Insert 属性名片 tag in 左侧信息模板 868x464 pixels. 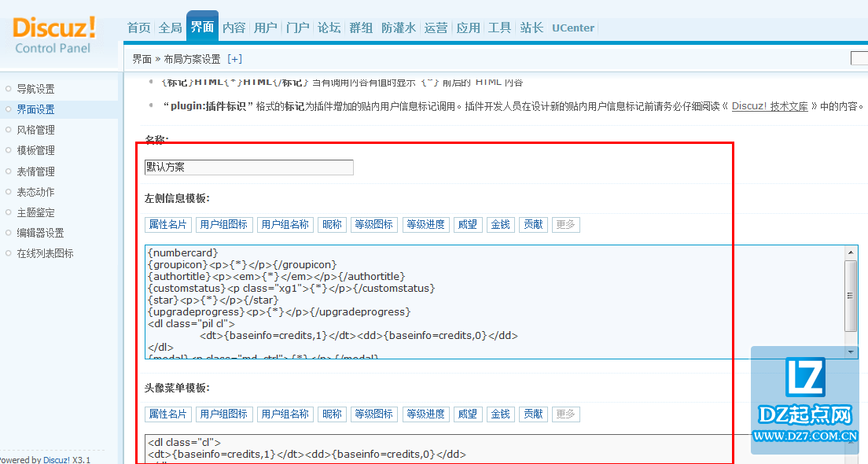[168, 224]
